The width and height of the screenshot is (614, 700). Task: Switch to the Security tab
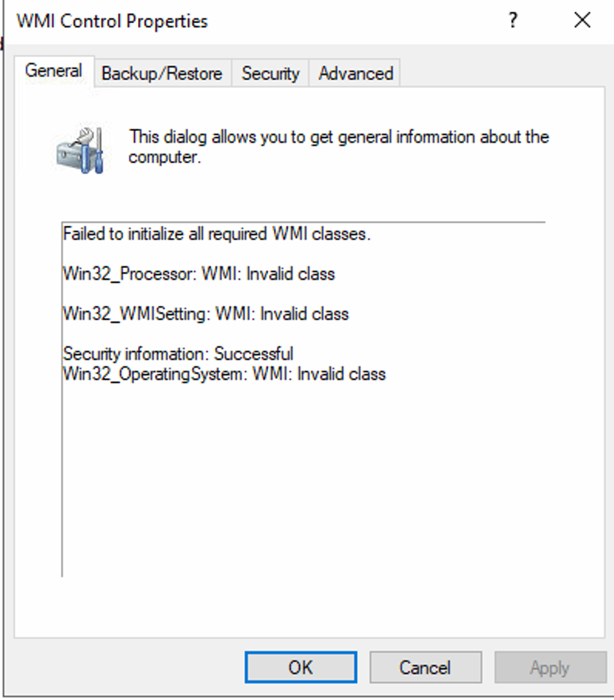point(270,73)
